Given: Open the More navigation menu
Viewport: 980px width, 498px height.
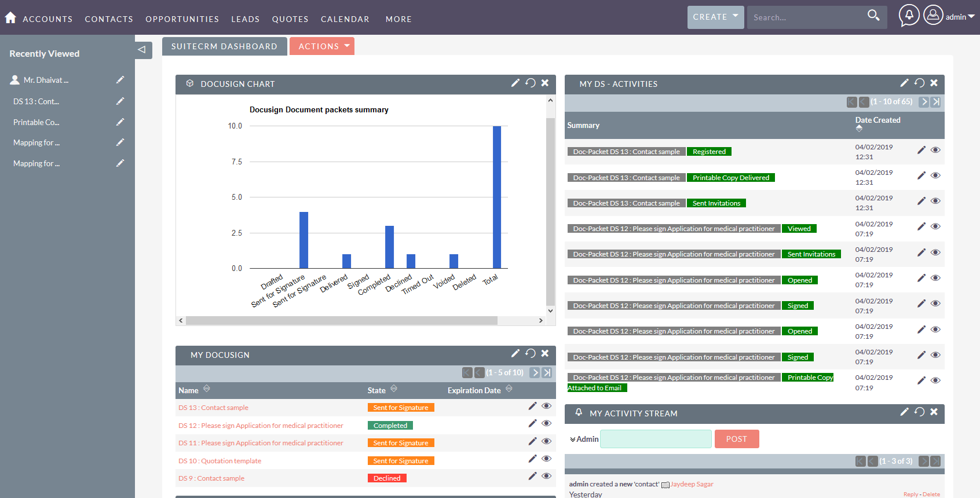Looking at the screenshot, I should 398,19.
